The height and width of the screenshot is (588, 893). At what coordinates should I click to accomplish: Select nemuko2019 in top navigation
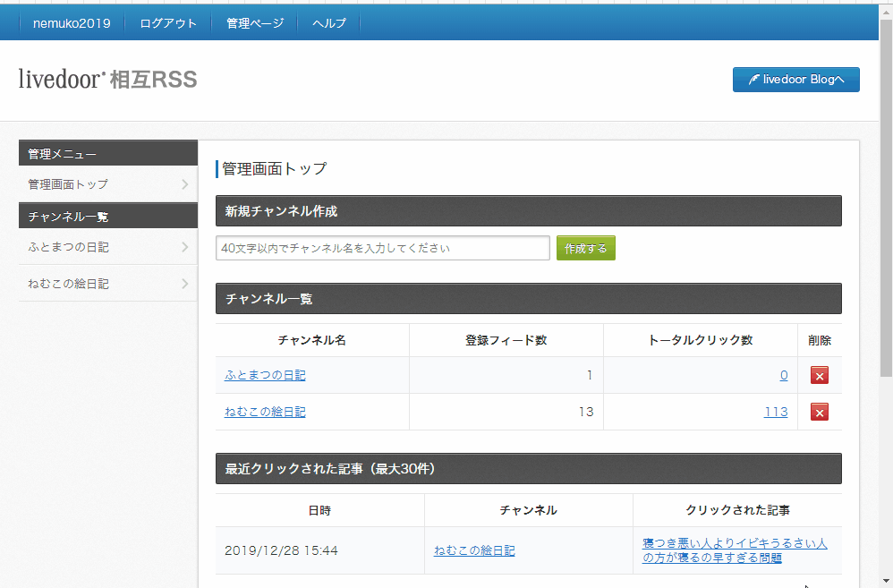[72, 23]
